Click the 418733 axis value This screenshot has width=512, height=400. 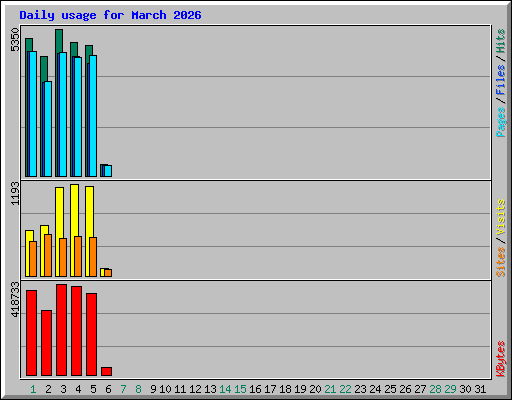click(x=15, y=299)
